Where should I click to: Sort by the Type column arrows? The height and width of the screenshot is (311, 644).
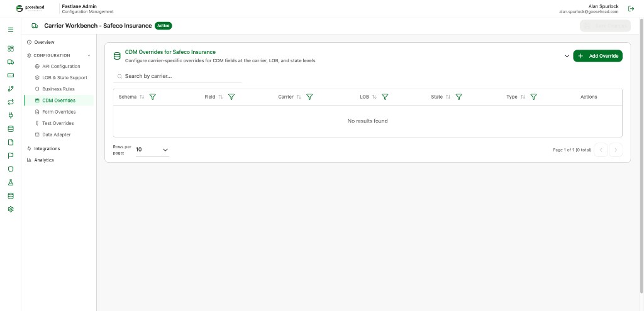(523, 97)
